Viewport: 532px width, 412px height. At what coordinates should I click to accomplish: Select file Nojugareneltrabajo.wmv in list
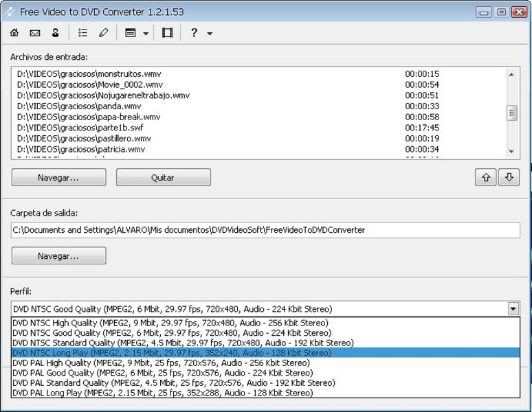[103, 95]
